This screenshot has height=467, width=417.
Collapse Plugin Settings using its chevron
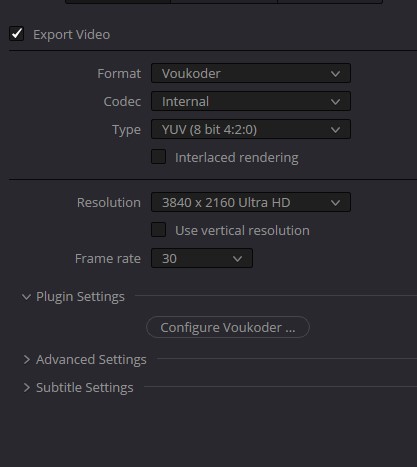[26, 297]
